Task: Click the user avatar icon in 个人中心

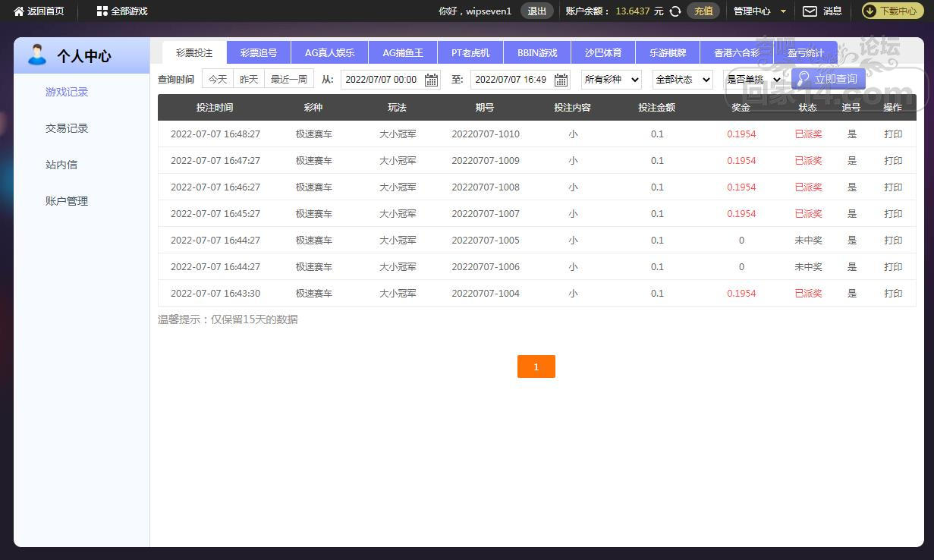Action: (x=36, y=55)
